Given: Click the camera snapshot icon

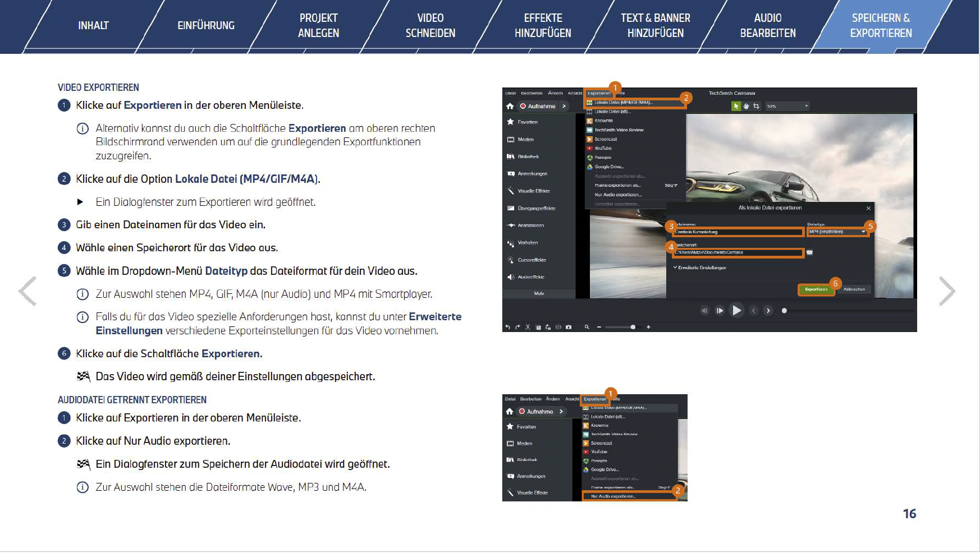Looking at the screenshot, I should tap(569, 327).
